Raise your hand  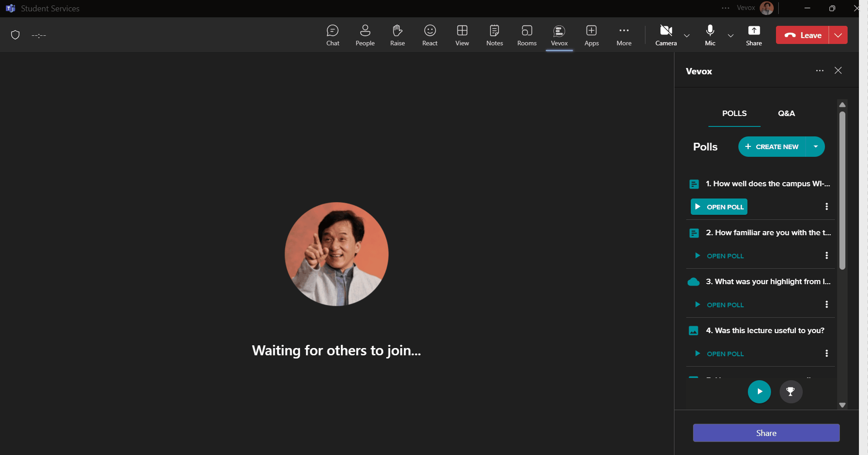(397, 35)
